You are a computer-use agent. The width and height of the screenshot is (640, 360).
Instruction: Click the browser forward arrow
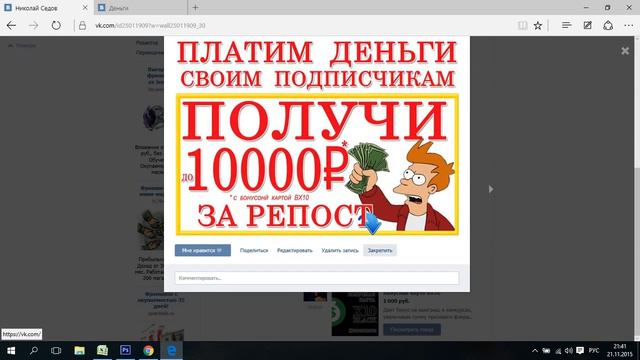pos(33,25)
